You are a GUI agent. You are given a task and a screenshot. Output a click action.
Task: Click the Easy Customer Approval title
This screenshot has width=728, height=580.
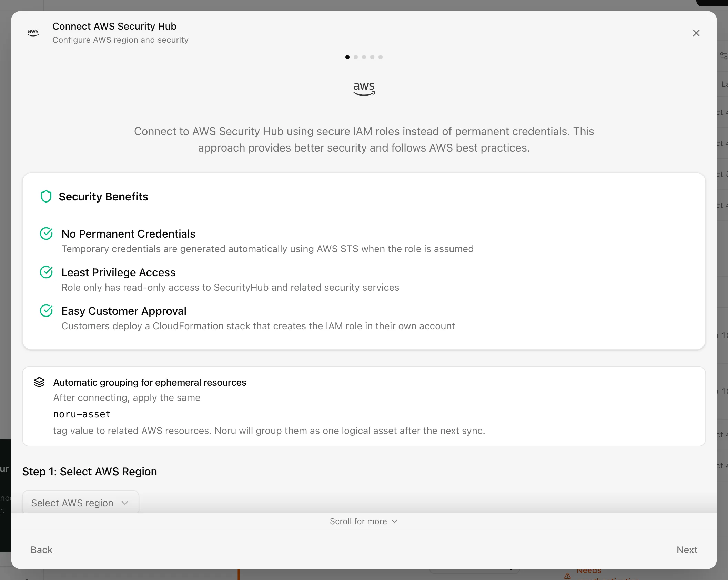(x=124, y=311)
